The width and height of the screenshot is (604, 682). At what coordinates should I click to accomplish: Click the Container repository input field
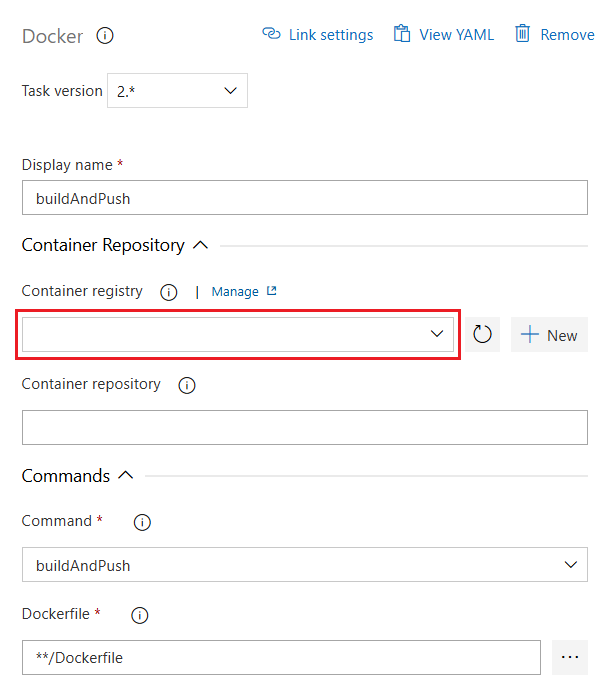[304, 427]
